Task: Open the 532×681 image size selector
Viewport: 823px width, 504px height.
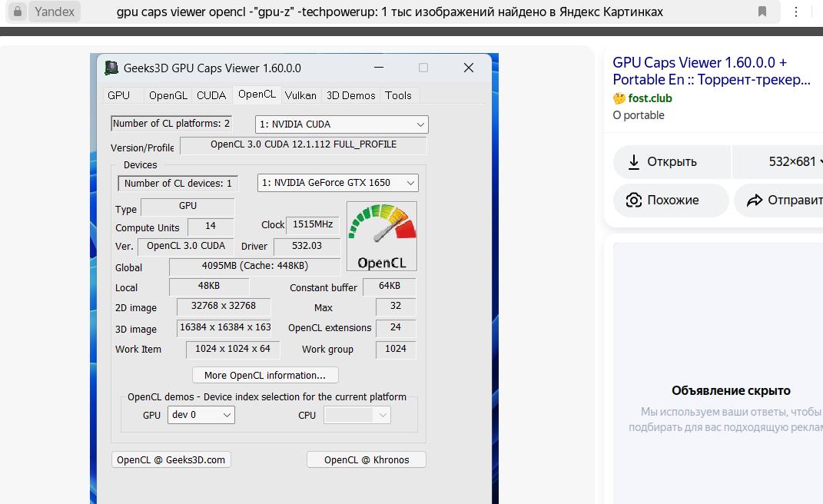Action: [778, 161]
